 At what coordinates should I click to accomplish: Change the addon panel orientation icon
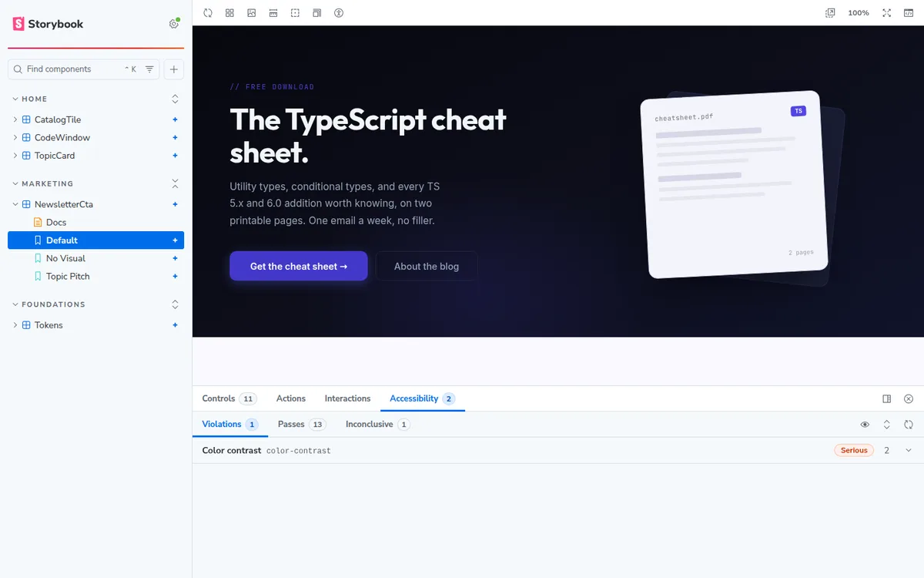pos(887,398)
